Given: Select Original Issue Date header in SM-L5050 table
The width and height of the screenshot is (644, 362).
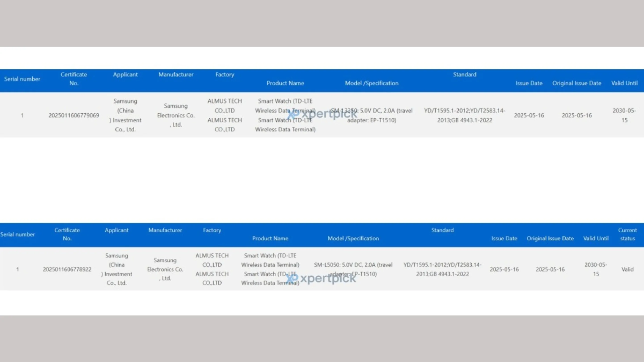Looking at the screenshot, I should (x=550, y=238).
